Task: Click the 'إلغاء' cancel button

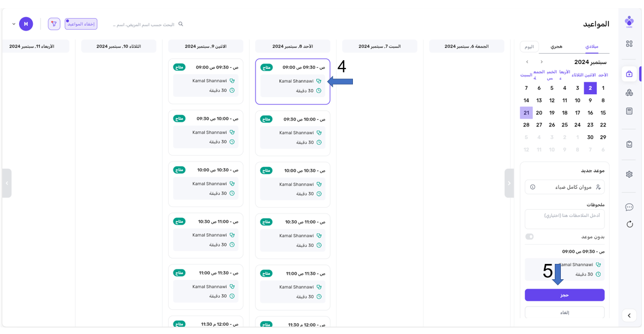Action: coord(564,312)
